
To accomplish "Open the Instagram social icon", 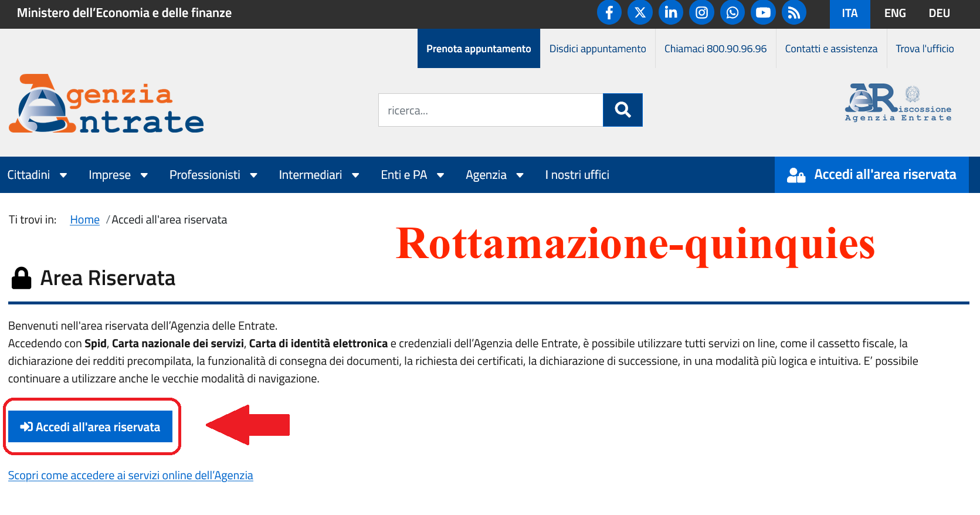I will coord(701,12).
